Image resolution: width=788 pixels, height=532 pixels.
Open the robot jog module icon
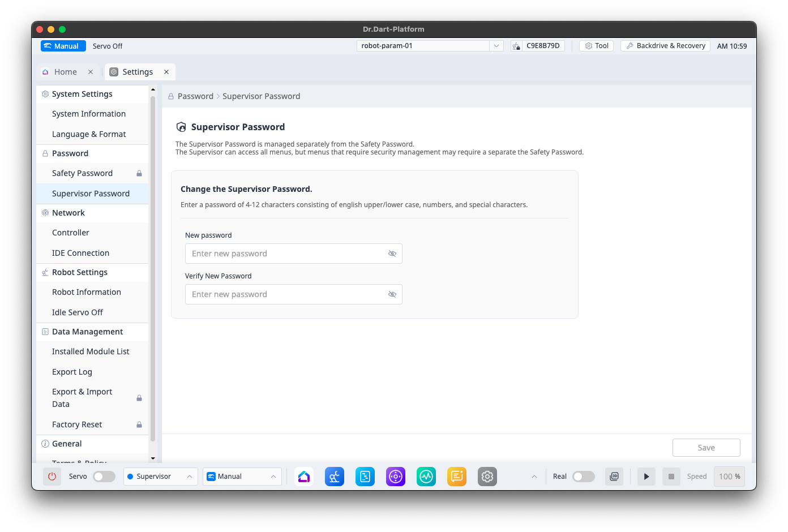[x=335, y=477]
